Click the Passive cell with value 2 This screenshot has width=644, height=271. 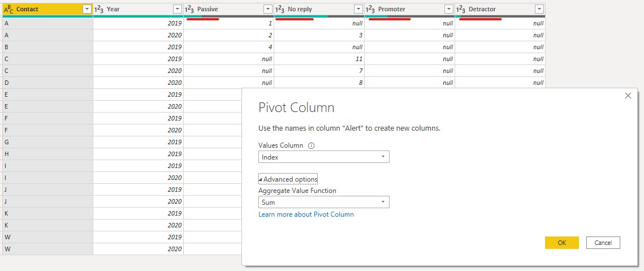tap(229, 35)
